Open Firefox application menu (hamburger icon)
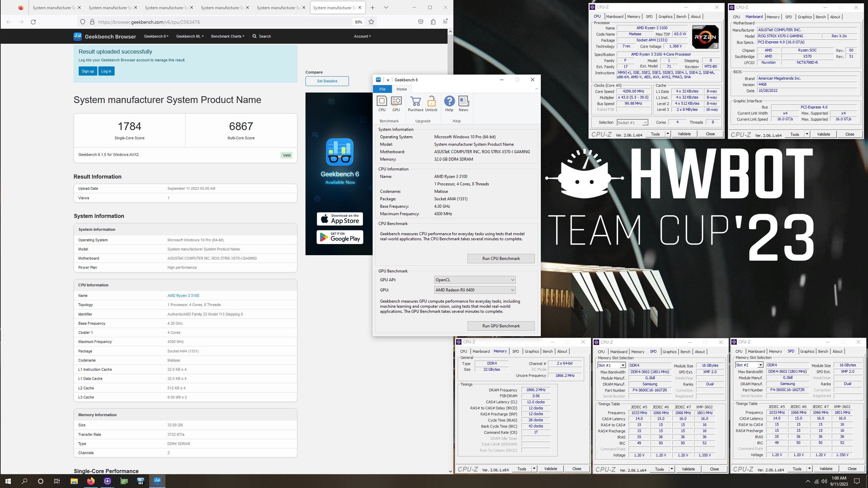The width and height of the screenshot is (868, 488). click(445, 21)
